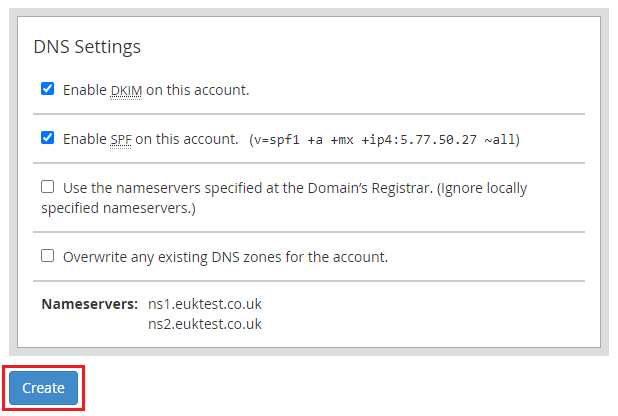Click the 'on this account' text after DKIM
Viewport: 618px width, 416px height.
(x=197, y=90)
